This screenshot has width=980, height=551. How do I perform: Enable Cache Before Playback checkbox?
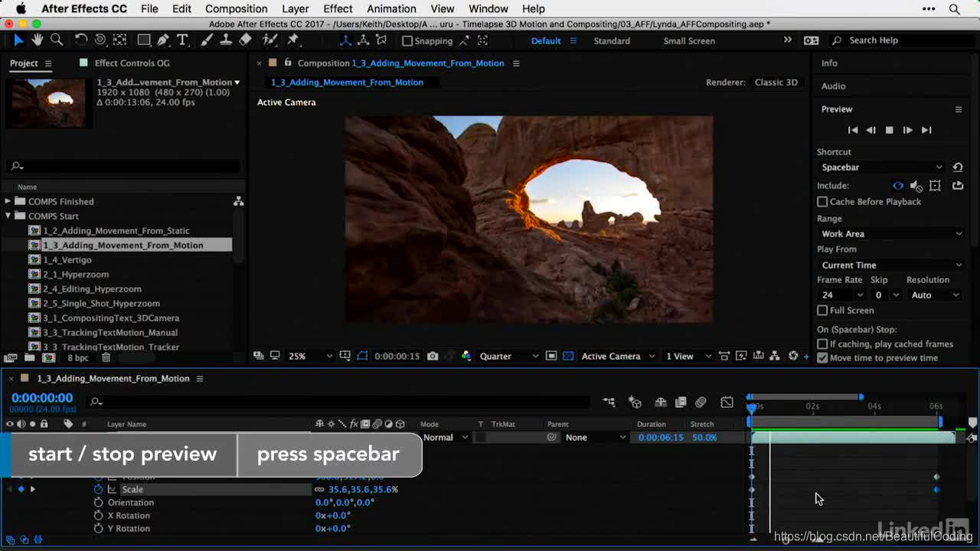point(822,201)
